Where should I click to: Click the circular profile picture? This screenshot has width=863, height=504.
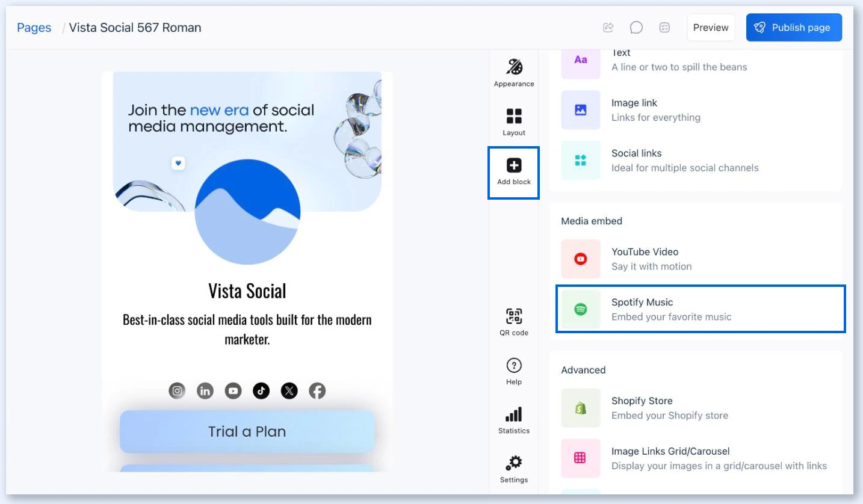(247, 212)
